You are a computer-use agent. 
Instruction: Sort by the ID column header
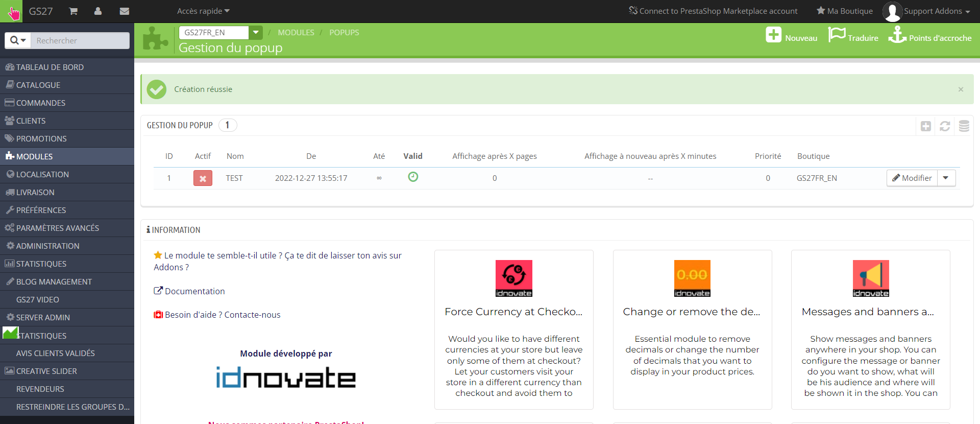pos(169,156)
